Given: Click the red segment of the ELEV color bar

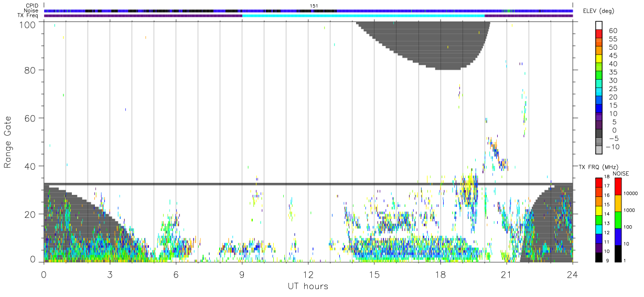Looking at the screenshot, I should (x=599, y=35).
